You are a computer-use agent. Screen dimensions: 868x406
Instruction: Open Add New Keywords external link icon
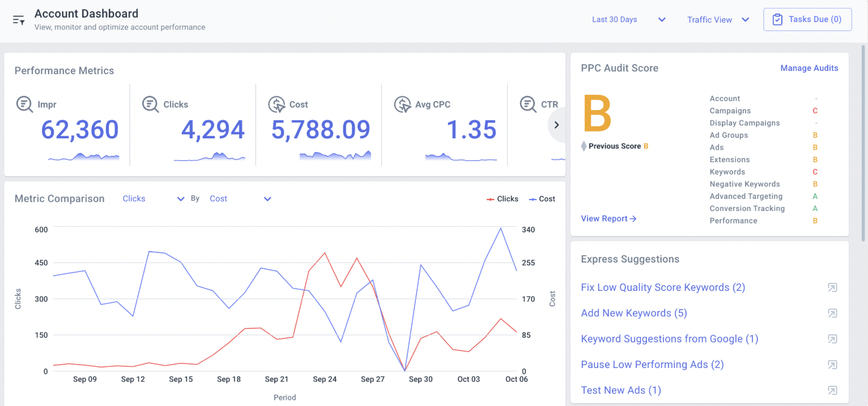(832, 313)
